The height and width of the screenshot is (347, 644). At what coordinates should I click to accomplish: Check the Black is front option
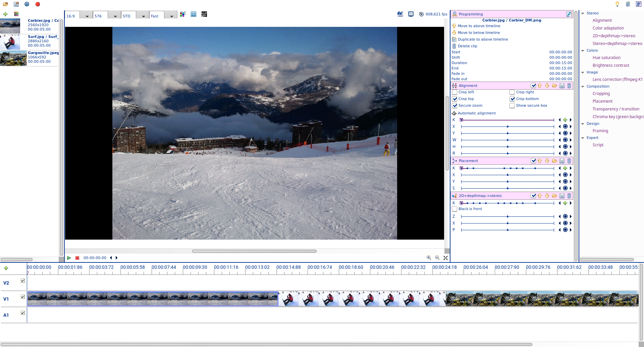click(x=455, y=209)
